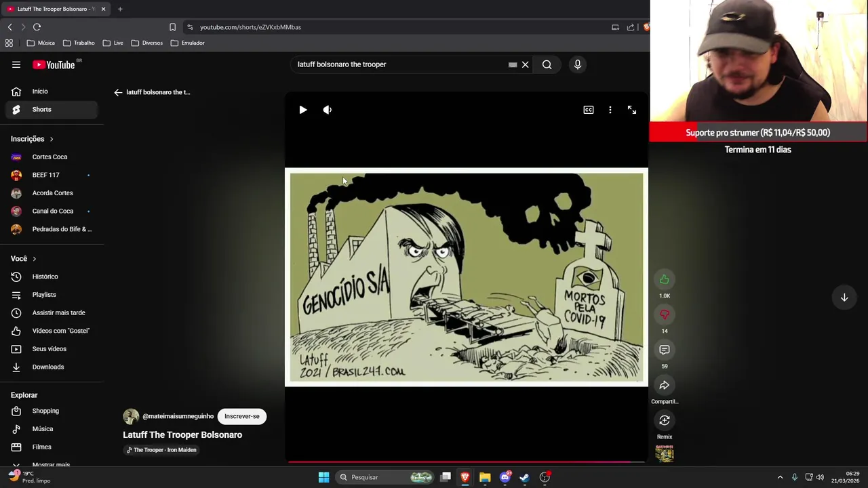This screenshot has width=868, height=488.
Task: Open @mateimaisumneguinho channel
Action: [x=178, y=416]
